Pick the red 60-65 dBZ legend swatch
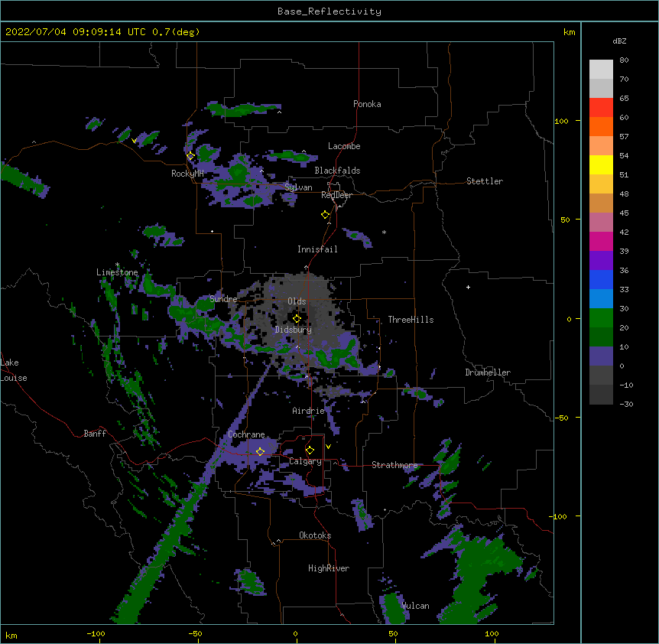 (601, 108)
